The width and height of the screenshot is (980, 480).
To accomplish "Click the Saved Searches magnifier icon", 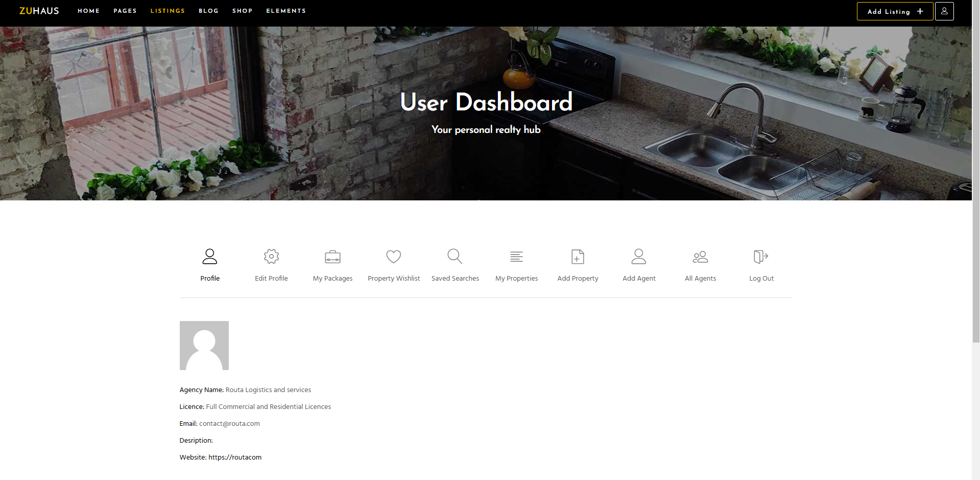I will [455, 256].
